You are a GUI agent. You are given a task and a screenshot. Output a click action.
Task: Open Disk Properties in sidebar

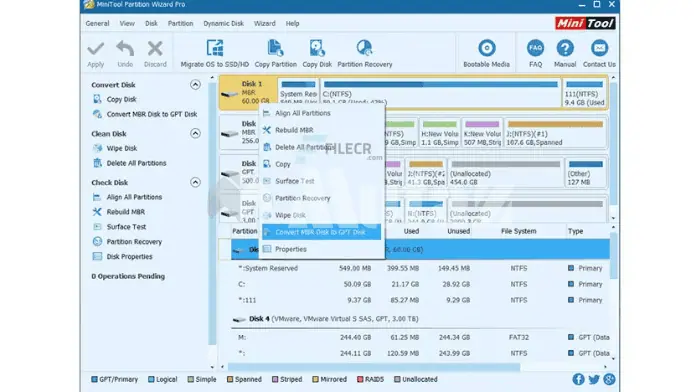pyautogui.click(x=122, y=257)
